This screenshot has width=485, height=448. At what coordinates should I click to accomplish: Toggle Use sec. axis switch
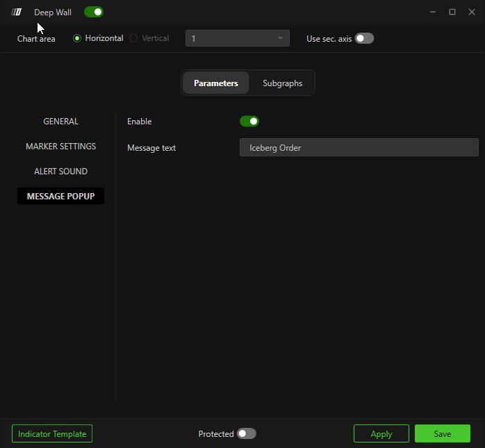tap(364, 38)
